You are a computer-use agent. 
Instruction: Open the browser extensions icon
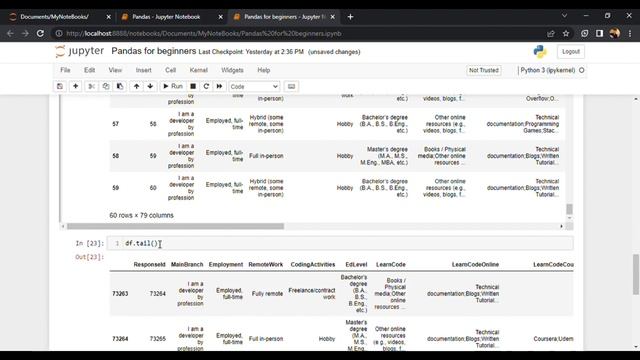tap(584, 33)
